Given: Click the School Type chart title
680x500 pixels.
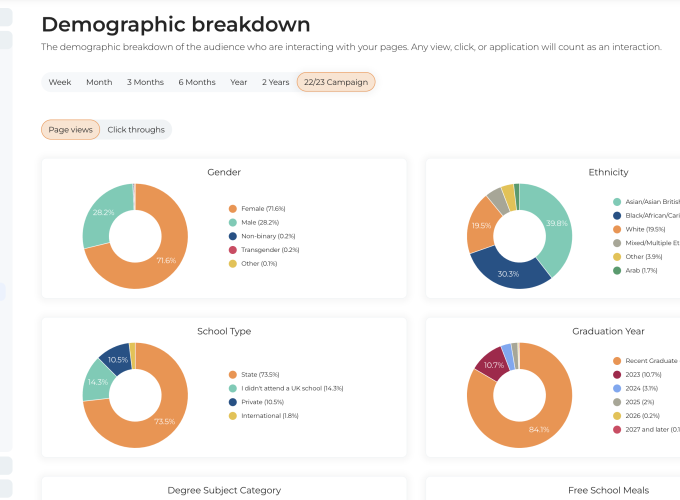Looking at the screenshot, I should [224, 331].
